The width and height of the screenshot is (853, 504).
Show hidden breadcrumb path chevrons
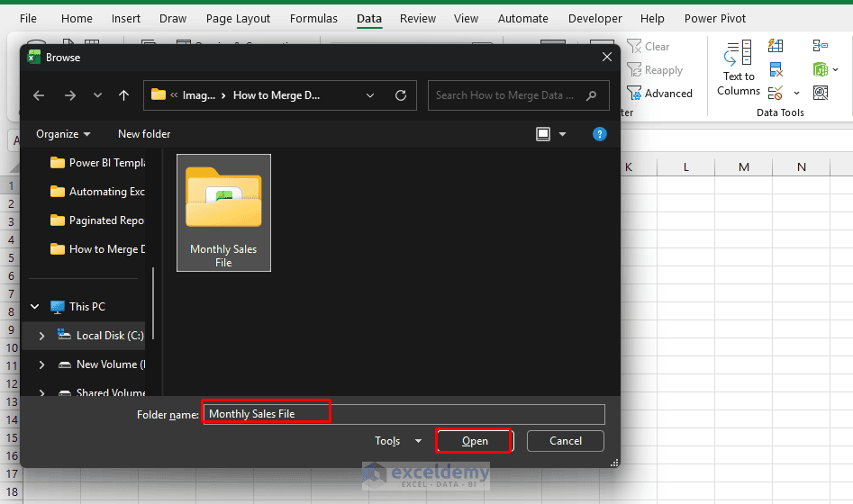pos(174,95)
